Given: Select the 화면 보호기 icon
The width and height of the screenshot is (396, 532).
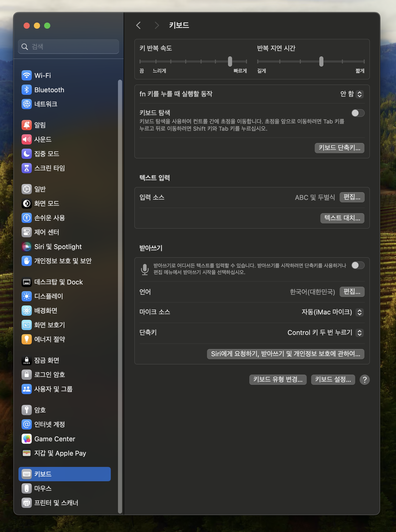Looking at the screenshot, I should coord(27,325).
